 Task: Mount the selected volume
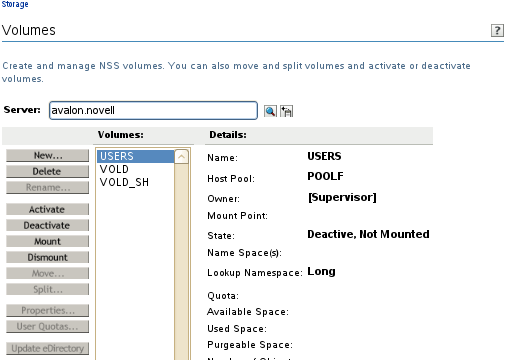[x=48, y=241]
